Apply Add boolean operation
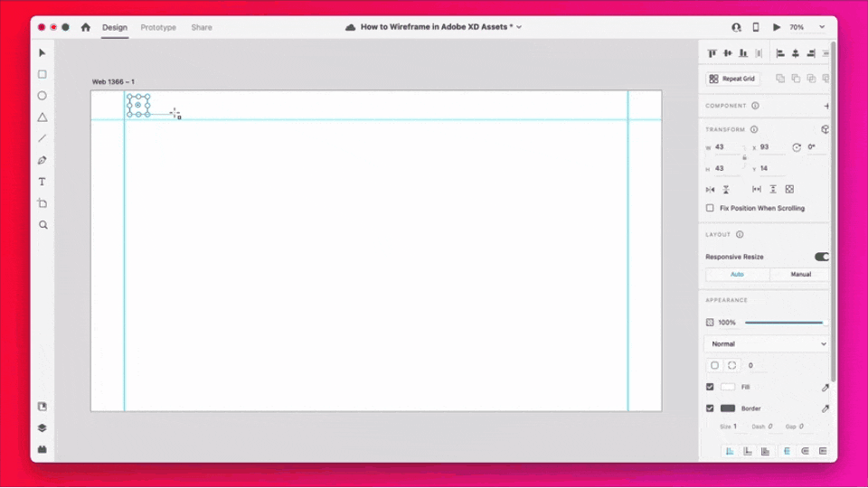This screenshot has height=488, width=868. [780, 79]
